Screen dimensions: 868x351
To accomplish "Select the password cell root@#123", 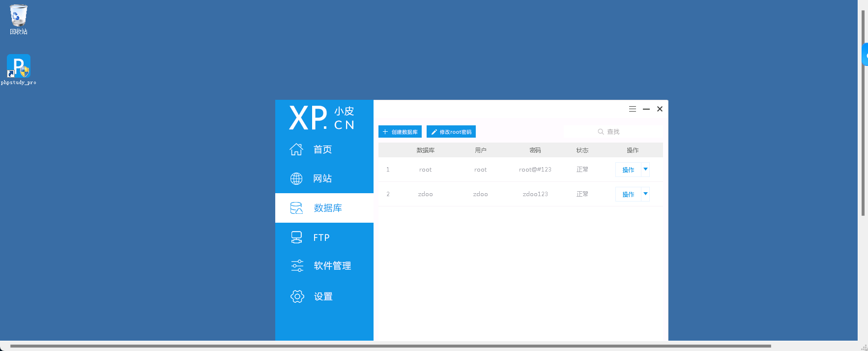I will tap(535, 170).
